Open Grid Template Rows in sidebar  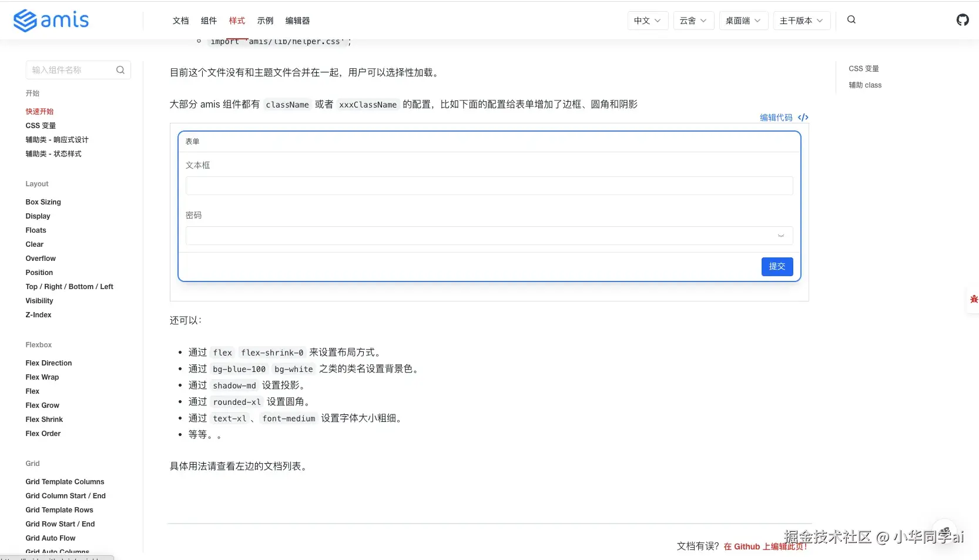tap(59, 510)
